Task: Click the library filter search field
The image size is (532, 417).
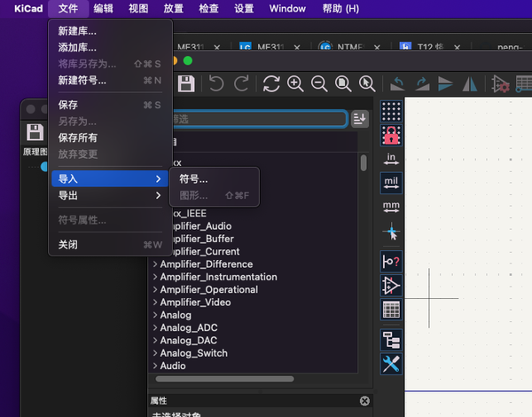Action: 260,119
